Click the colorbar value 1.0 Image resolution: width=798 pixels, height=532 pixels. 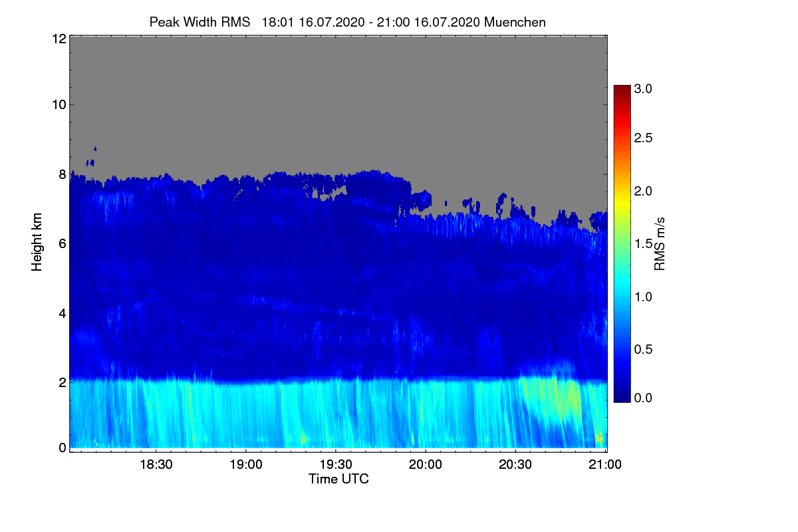pyautogui.click(x=643, y=296)
